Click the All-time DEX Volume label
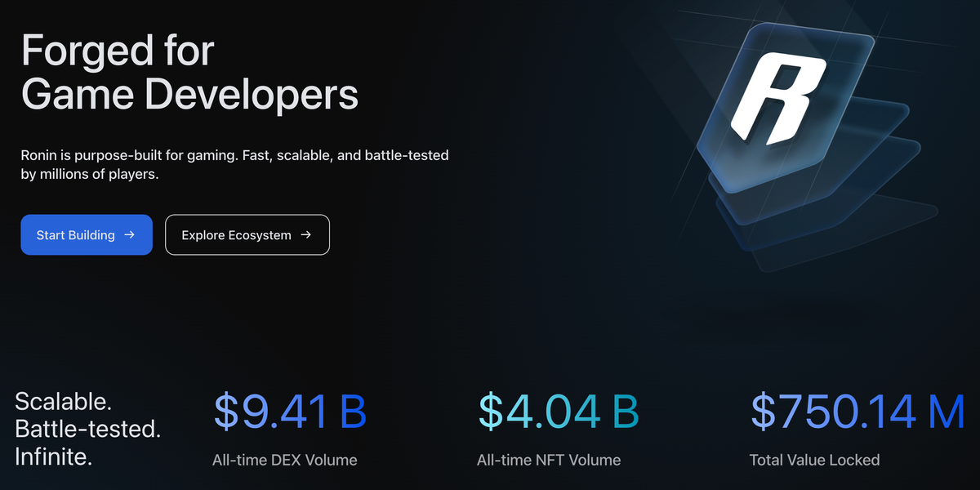This screenshot has width=980, height=490. [x=285, y=460]
